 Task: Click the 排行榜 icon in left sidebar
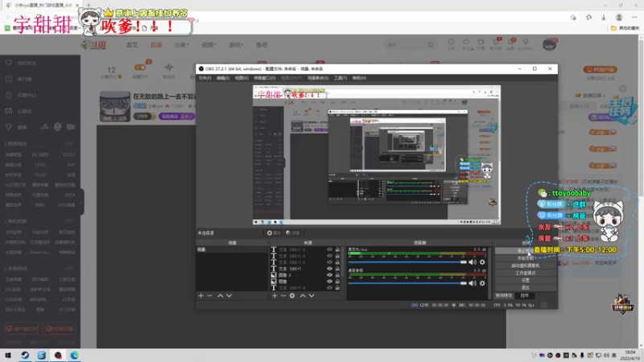(x=9, y=79)
